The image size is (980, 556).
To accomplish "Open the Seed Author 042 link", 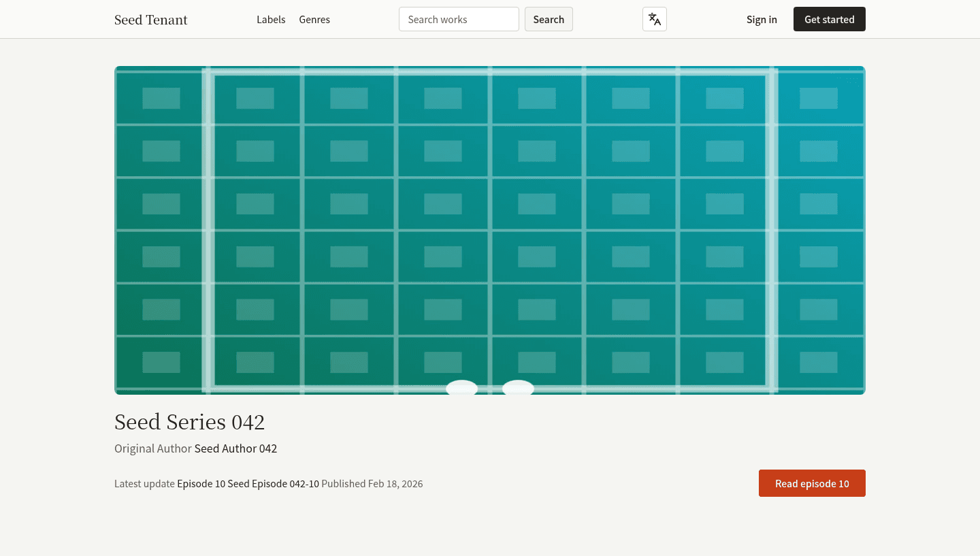I will [235, 448].
